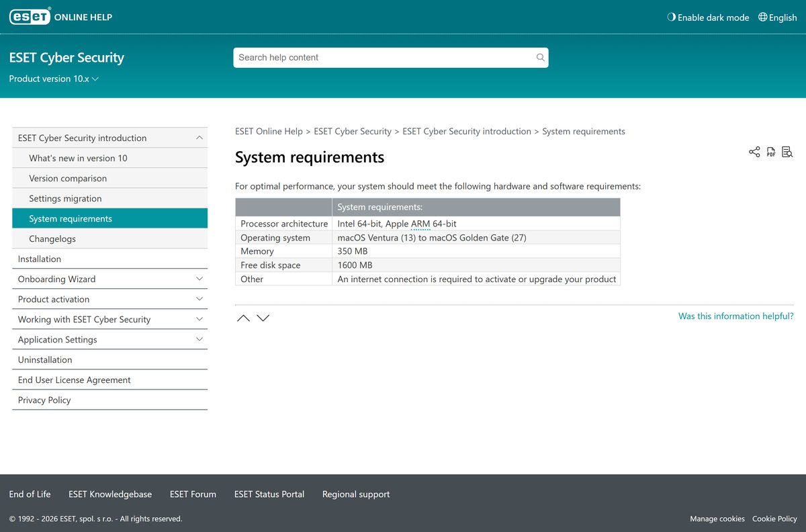
Task: Go to next topic arrow
Action: click(263, 318)
